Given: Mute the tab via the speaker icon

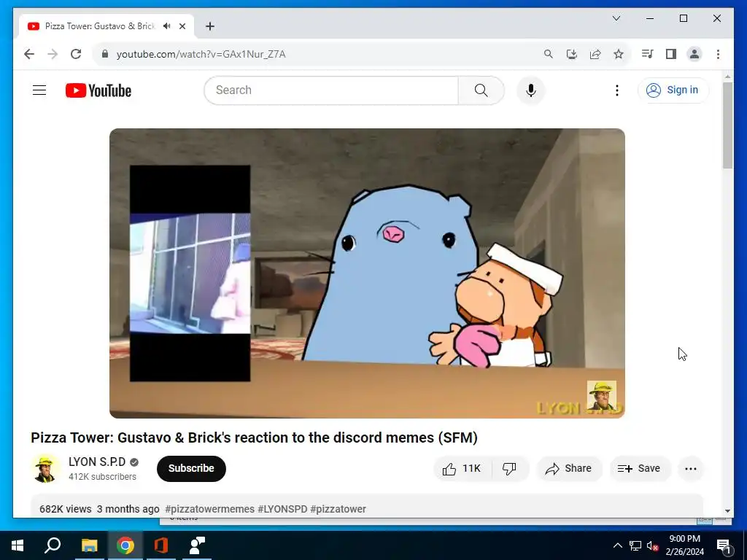Looking at the screenshot, I should [x=167, y=26].
